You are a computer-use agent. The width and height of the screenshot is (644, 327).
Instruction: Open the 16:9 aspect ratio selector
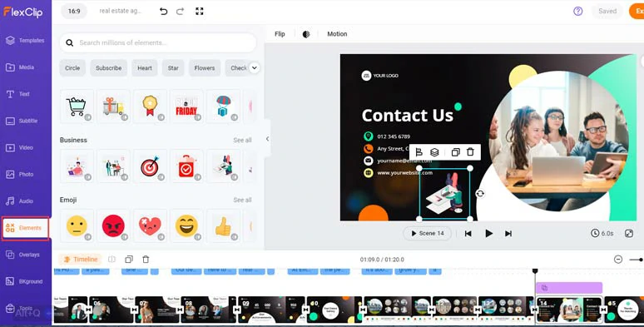(x=74, y=11)
